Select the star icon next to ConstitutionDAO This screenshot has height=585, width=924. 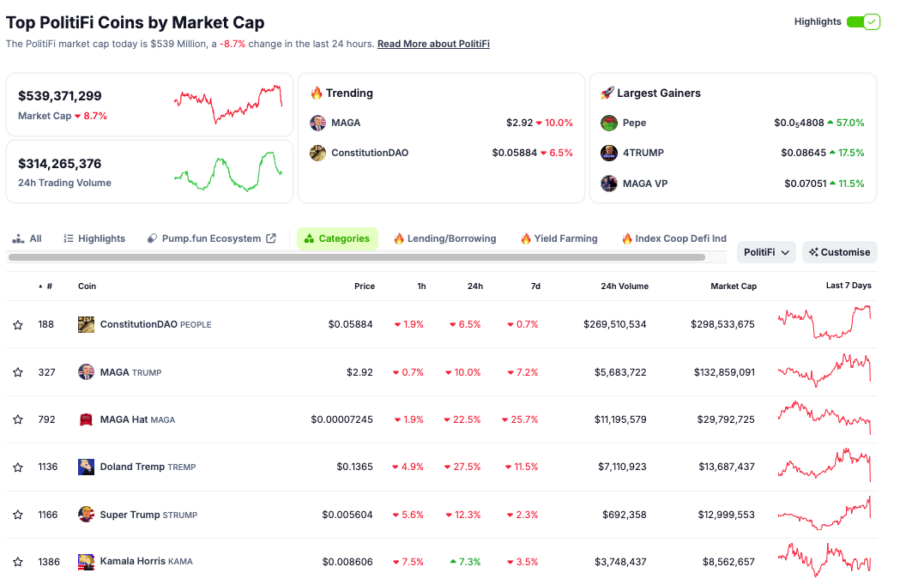[17, 324]
